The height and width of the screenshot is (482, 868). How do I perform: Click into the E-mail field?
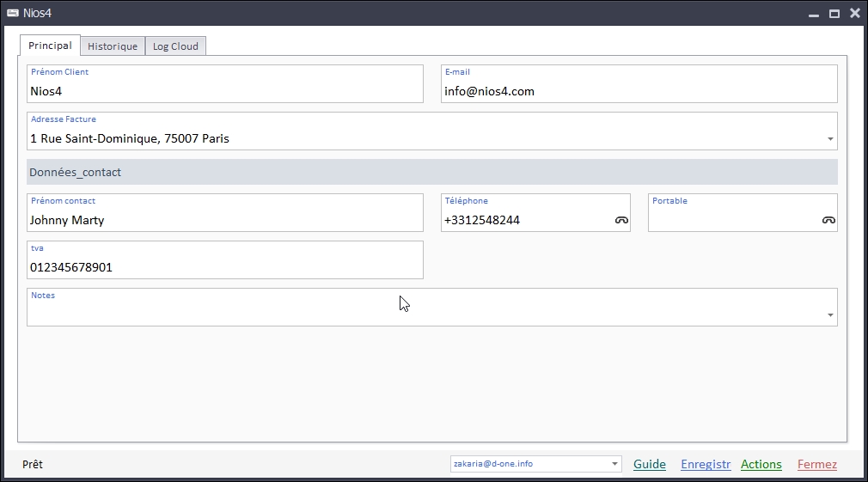pyautogui.click(x=639, y=91)
